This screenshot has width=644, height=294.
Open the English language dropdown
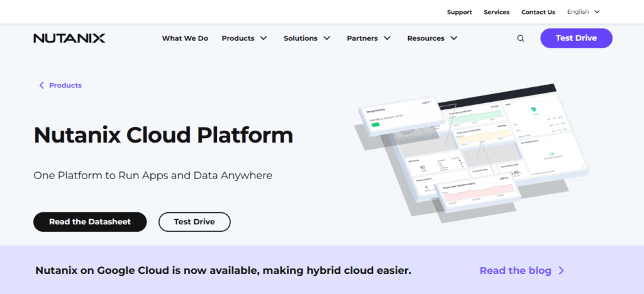(583, 12)
